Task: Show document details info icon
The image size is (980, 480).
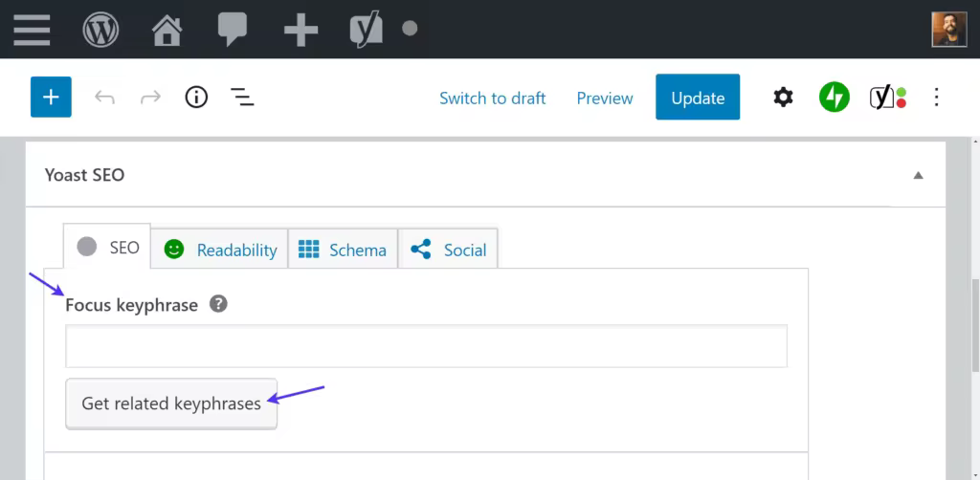Action: click(196, 97)
